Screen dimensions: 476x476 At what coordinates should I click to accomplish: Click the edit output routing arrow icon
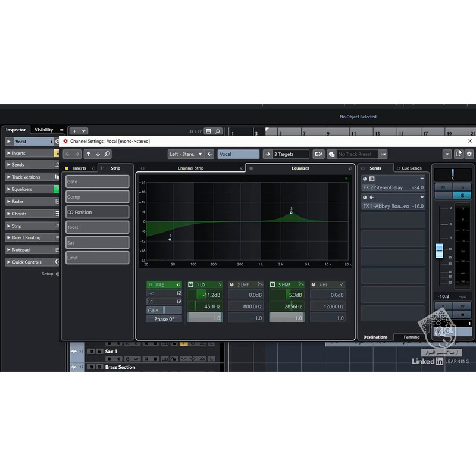(319, 154)
